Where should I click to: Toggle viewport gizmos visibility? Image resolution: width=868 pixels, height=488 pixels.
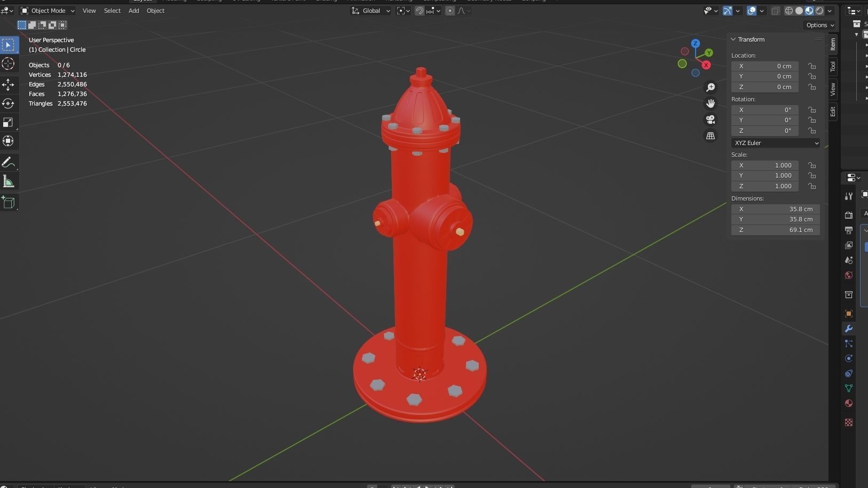(x=728, y=11)
